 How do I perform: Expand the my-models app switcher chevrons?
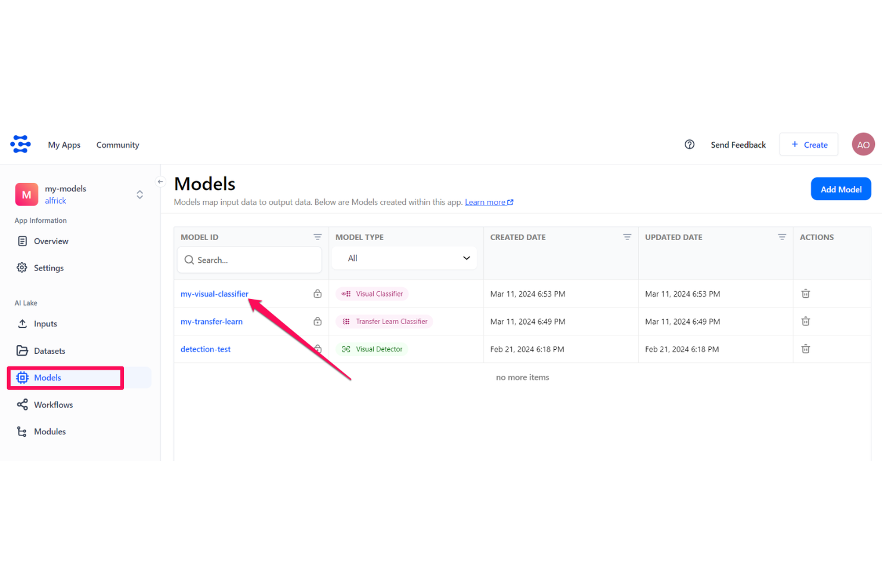[x=139, y=195]
